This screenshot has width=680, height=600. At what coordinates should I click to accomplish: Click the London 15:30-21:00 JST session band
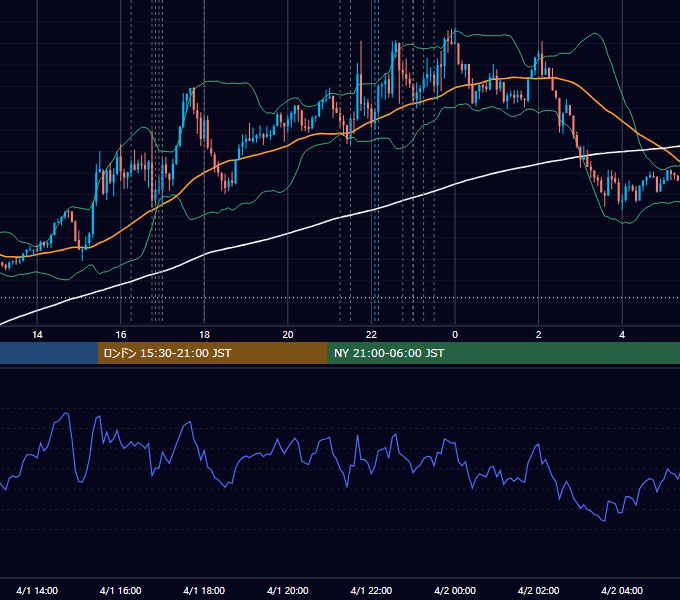coord(212,353)
